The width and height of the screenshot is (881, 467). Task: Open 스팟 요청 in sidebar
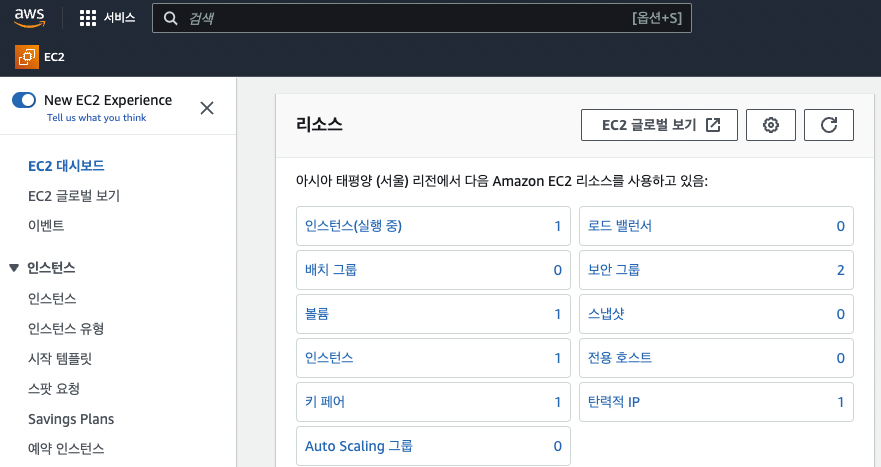[x=54, y=388]
